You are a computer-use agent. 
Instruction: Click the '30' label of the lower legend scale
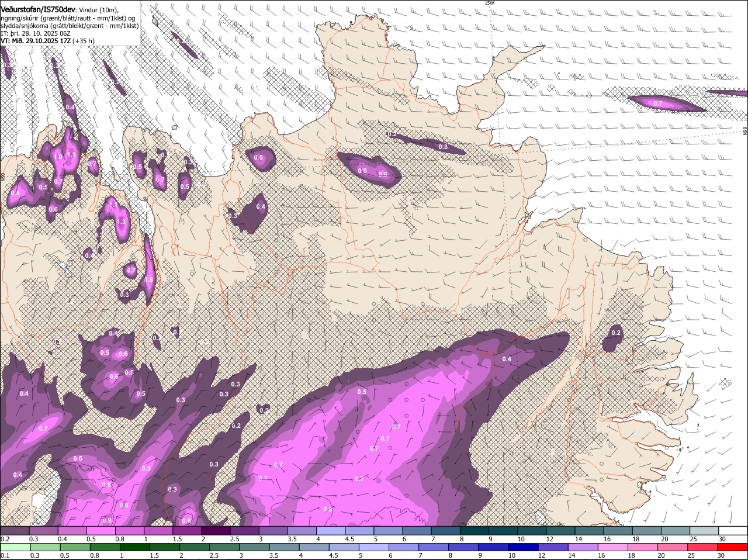[x=721, y=555]
